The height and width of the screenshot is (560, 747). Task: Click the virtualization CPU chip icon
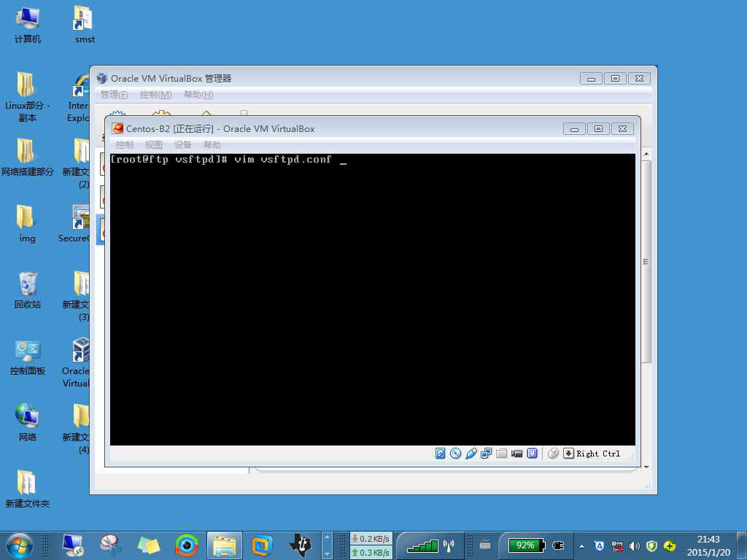click(x=532, y=454)
